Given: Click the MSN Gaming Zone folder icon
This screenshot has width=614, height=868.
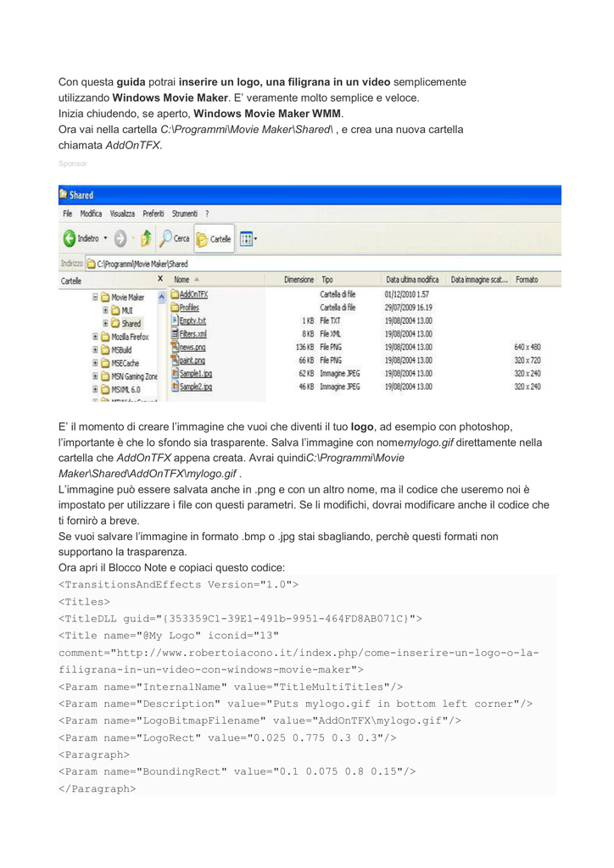Looking at the screenshot, I should 105,376.
